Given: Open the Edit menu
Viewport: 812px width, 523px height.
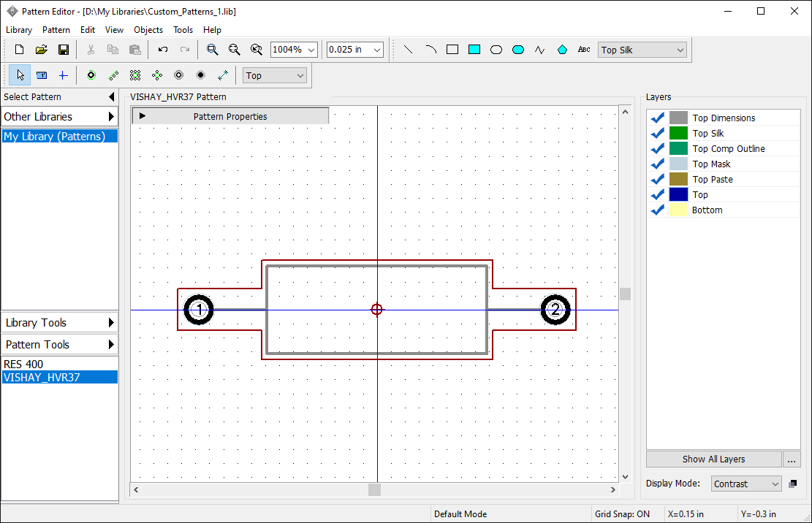Looking at the screenshot, I should coord(88,30).
